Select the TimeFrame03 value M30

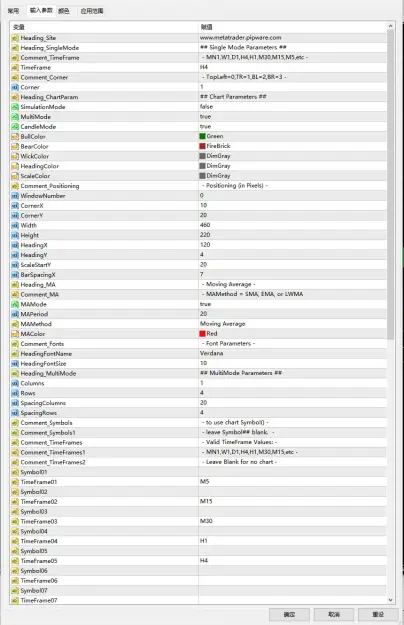coord(206,521)
